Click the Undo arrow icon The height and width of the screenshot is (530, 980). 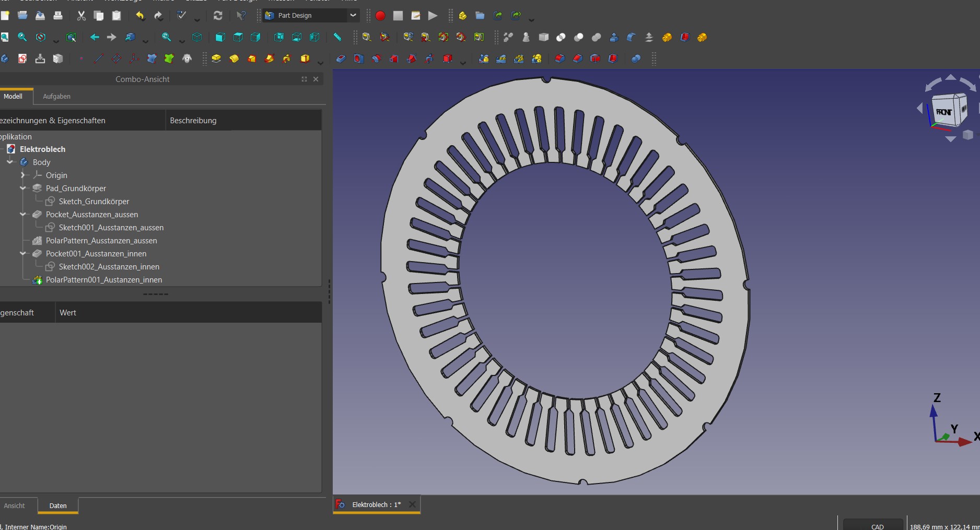coord(139,16)
